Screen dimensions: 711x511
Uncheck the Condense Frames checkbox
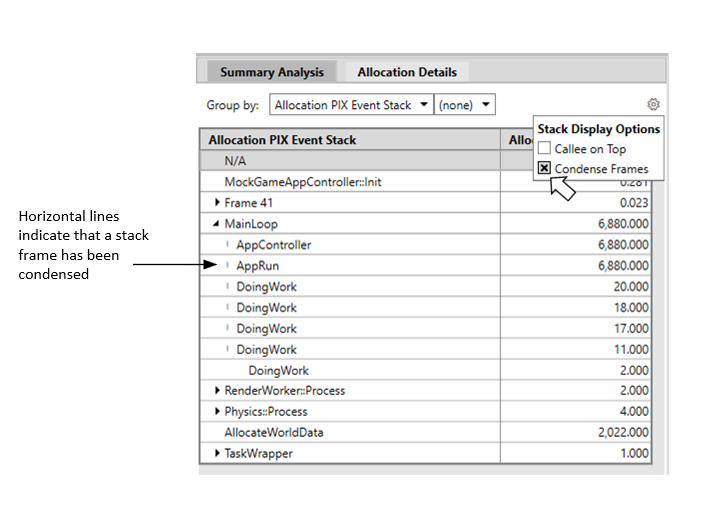click(x=544, y=168)
